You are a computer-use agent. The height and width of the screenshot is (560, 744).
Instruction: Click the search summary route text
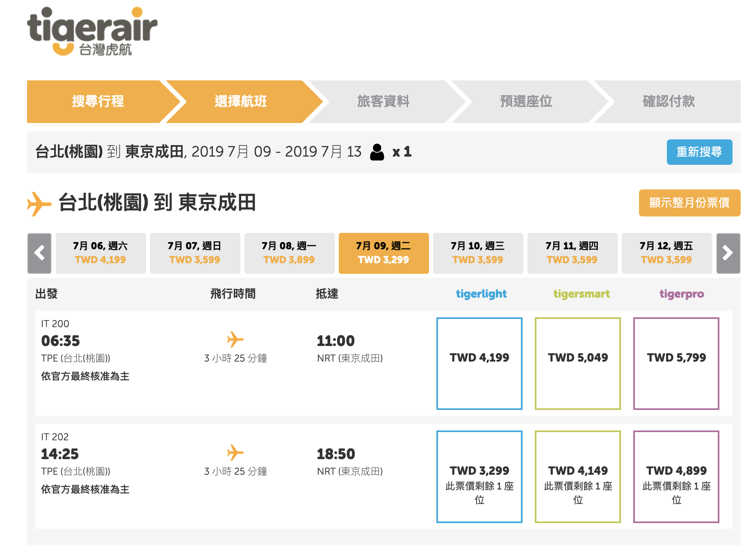(199, 152)
